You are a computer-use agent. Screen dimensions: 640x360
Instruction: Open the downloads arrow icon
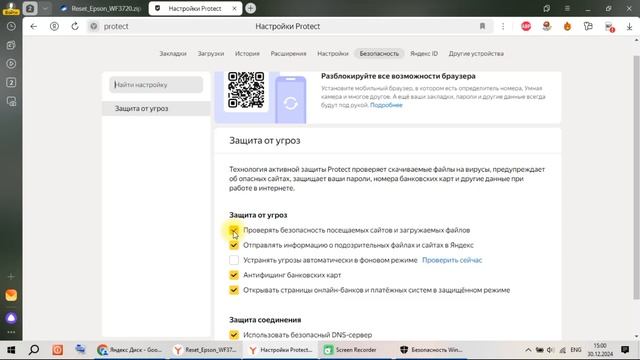coord(629,27)
